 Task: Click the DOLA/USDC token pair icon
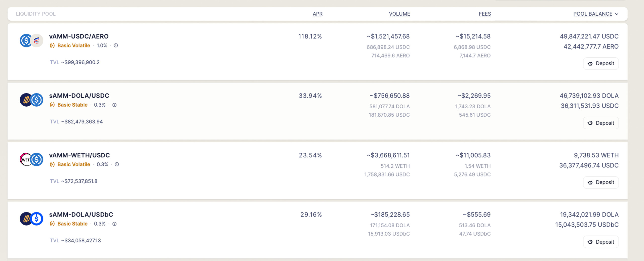pos(31,100)
